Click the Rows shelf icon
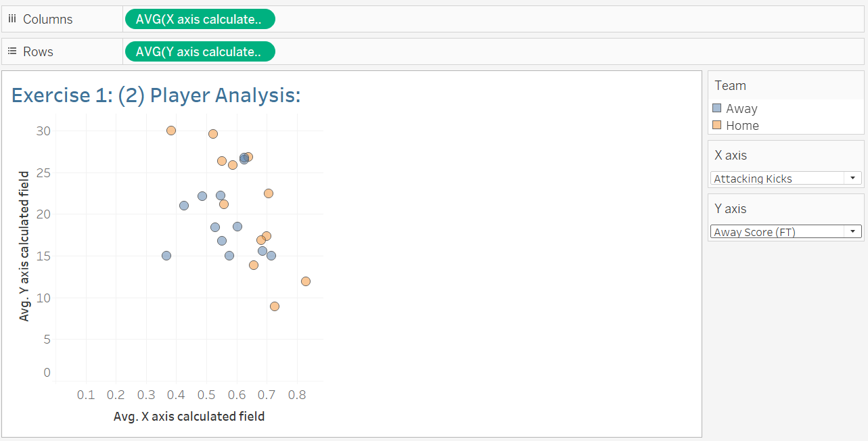 click(x=12, y=51)
